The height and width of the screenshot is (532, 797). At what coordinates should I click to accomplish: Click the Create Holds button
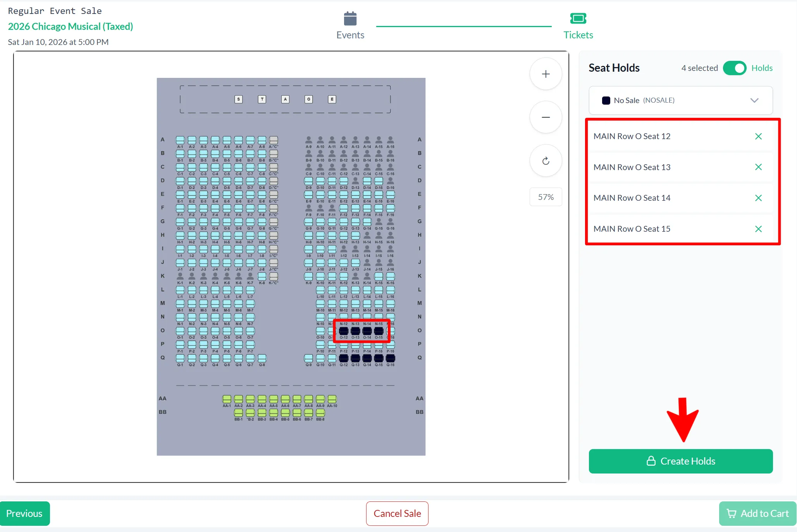coord(681,461)
